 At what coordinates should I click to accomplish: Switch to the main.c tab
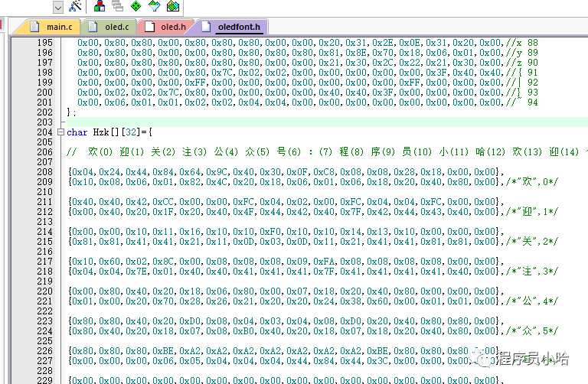54,28
